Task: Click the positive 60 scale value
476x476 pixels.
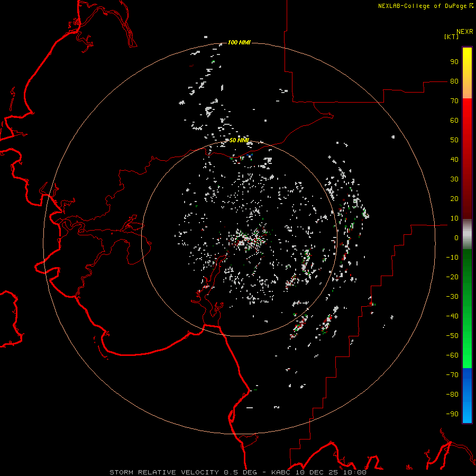Action: tap(454, 121)
